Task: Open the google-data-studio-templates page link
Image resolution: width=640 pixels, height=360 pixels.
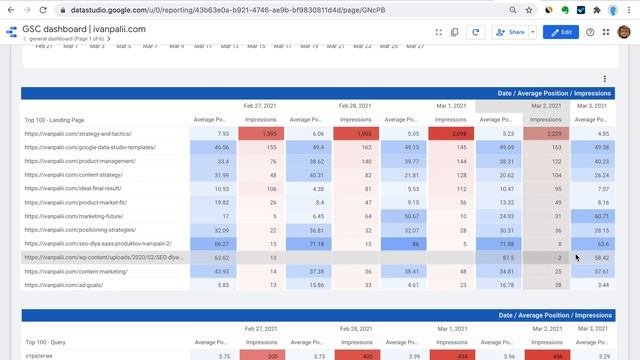Action: (x=90, y=147)
